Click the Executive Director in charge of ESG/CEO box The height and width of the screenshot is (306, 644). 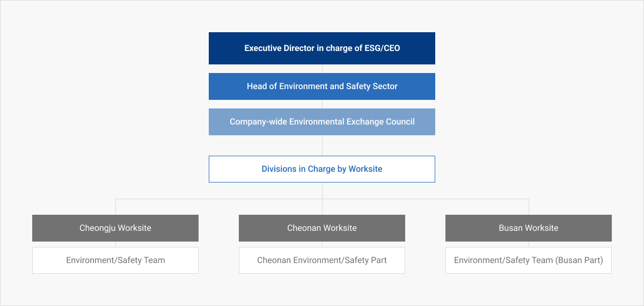pos(322,48)
